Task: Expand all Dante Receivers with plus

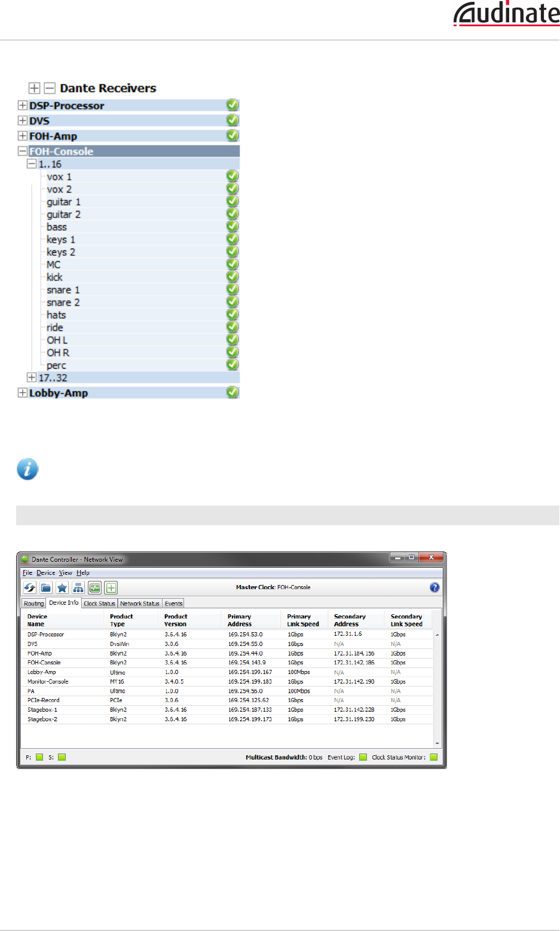Action: pos(34,88)
